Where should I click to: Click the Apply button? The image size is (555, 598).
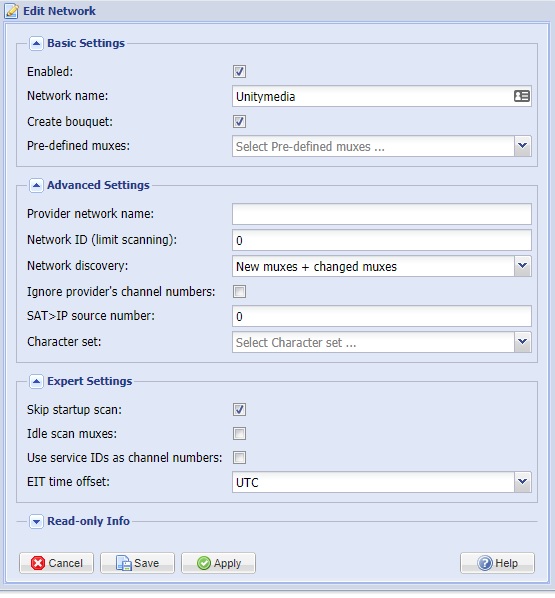218,563
